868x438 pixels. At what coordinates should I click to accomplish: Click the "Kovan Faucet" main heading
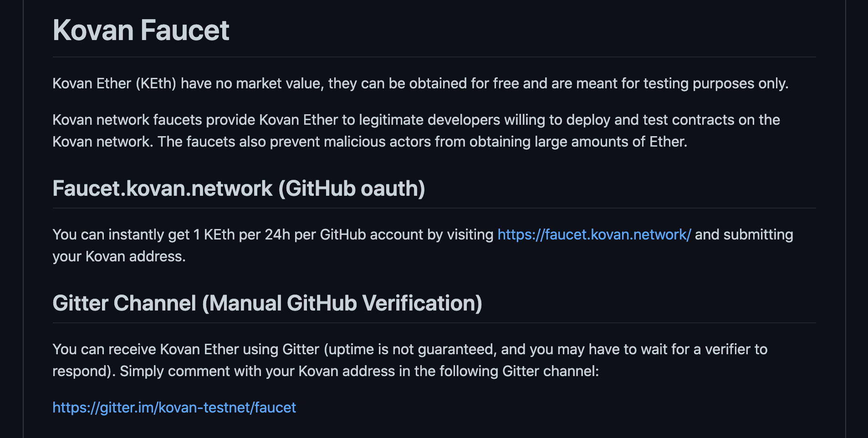point(141,30)
